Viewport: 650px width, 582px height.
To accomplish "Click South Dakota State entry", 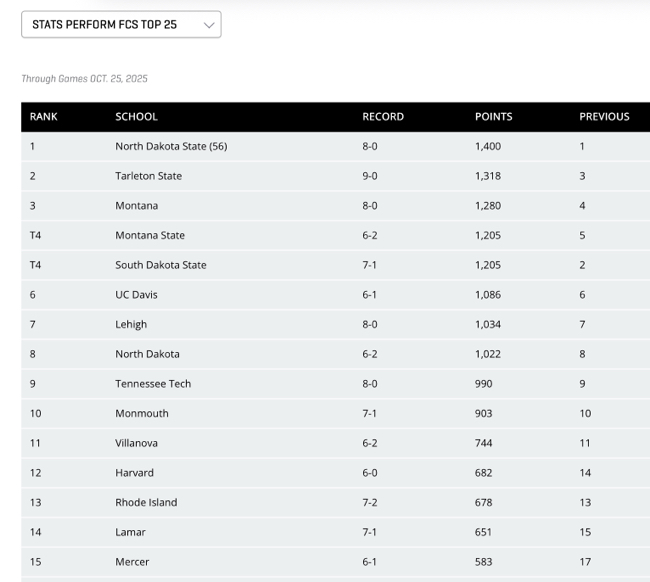I will pos(160,265).
